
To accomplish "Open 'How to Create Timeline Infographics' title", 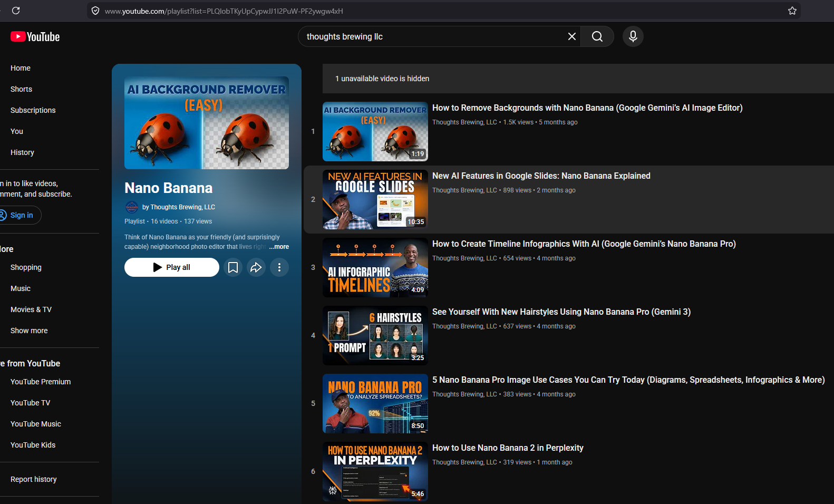I will (584, 244).
